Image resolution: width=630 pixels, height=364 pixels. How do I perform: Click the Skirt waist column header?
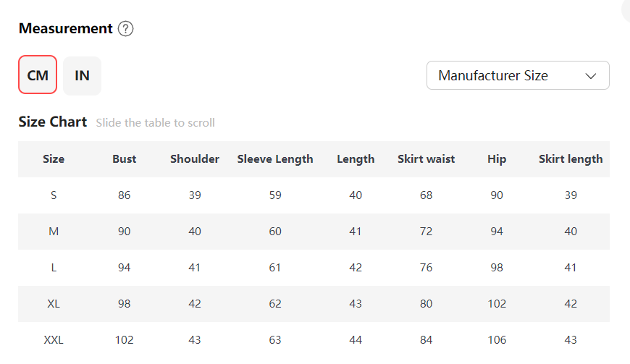tap(426, 159)
